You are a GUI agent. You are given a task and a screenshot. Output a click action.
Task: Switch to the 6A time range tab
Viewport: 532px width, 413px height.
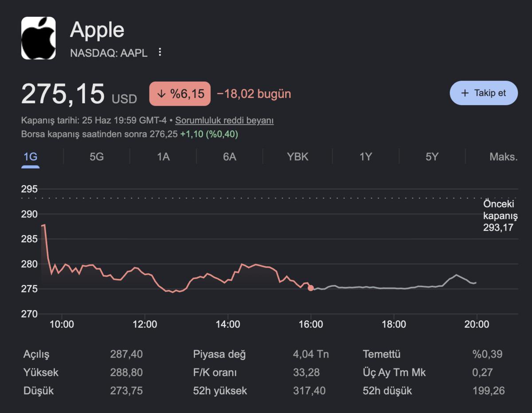(230, 157)
